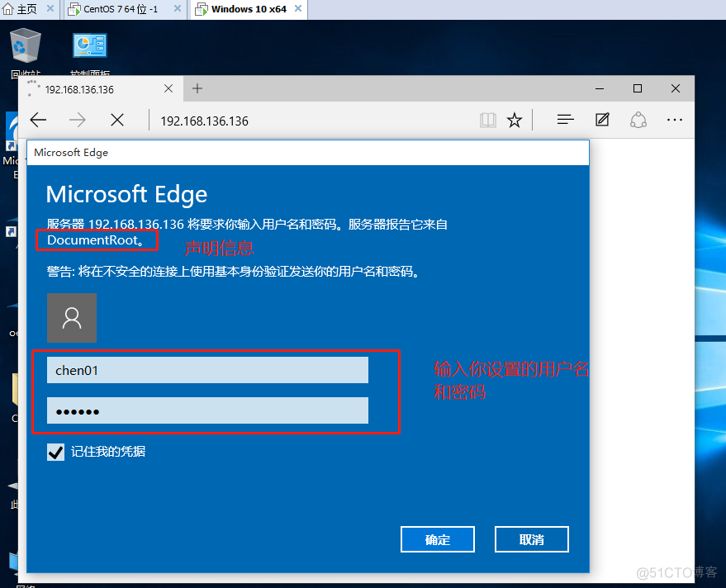Cancel the login with 取消 button

532,539
